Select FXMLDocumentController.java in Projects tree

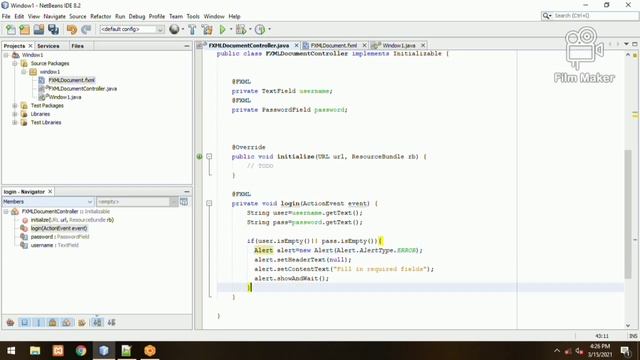tap(83, 89)
